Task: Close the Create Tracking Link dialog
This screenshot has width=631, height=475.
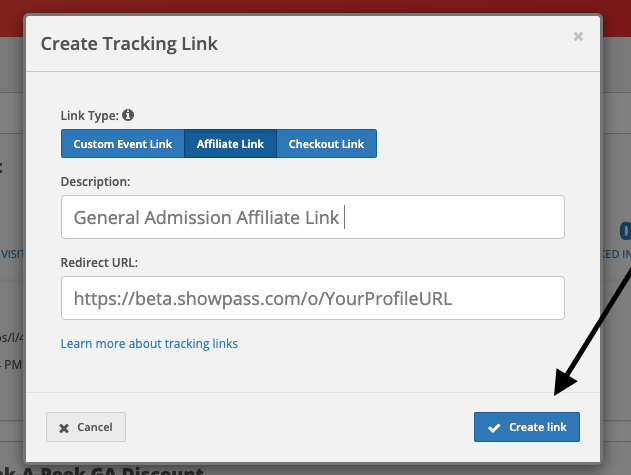Action: (578, 37)
